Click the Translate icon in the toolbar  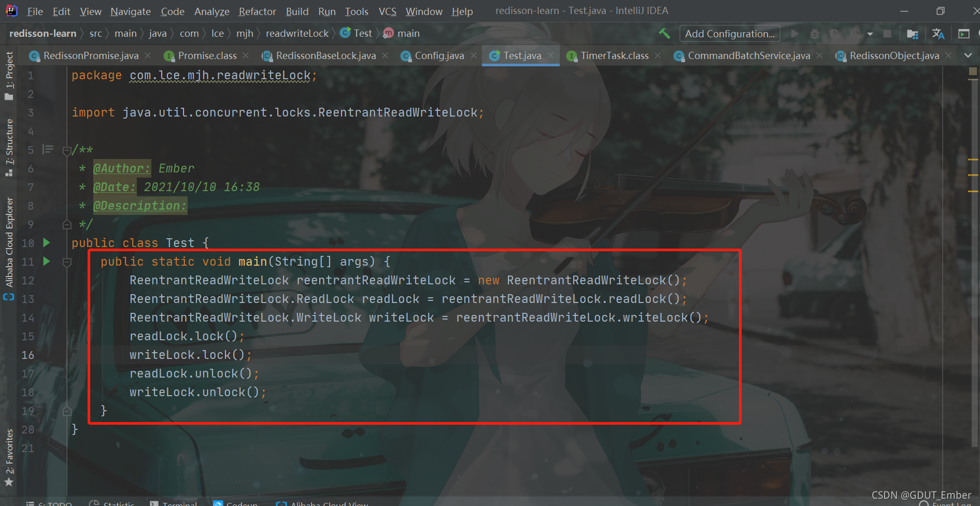pyautogui.click(x=938, y=34)
